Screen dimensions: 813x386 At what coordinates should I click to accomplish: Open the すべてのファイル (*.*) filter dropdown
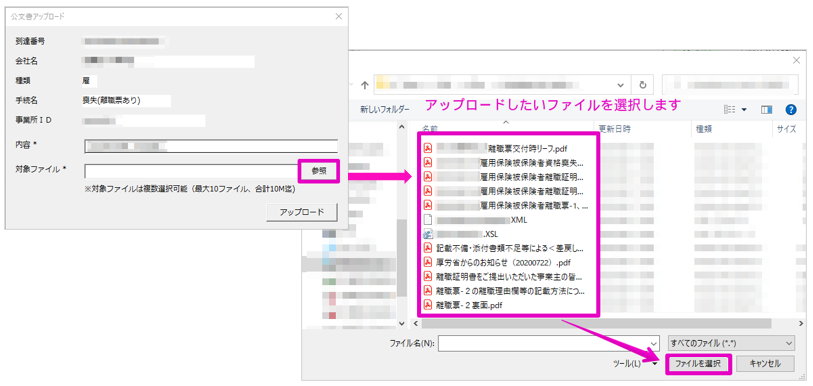pos(731,343)
